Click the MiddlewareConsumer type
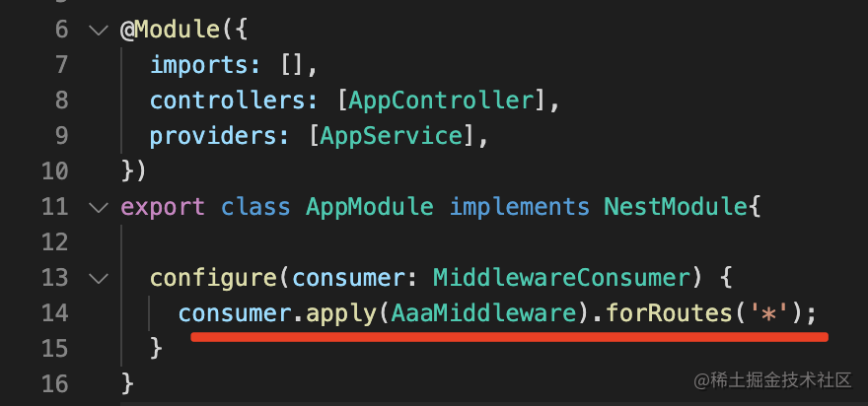Viewport: 868px width, 406px height. [562, 278]
